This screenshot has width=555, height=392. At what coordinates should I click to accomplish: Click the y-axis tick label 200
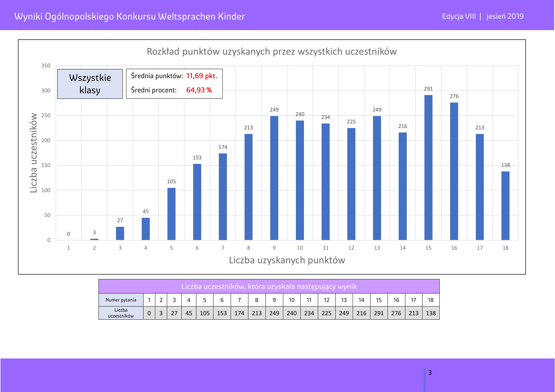[46, 141]
